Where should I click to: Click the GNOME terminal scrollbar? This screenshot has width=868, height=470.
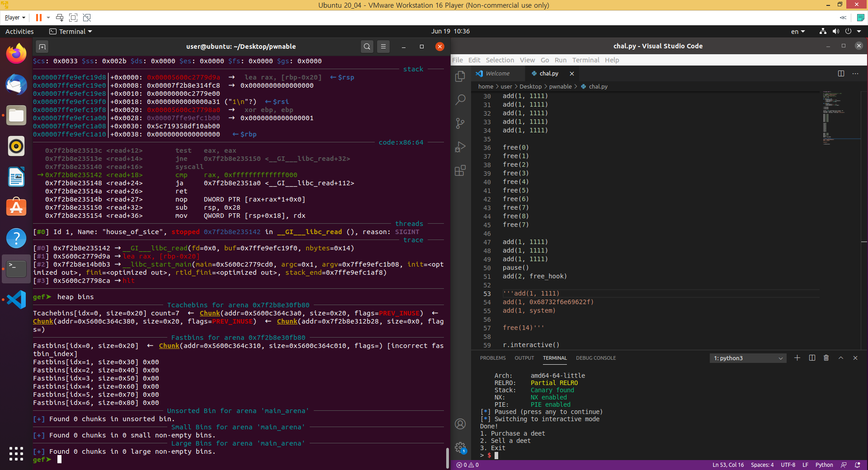tap(448, 458)
